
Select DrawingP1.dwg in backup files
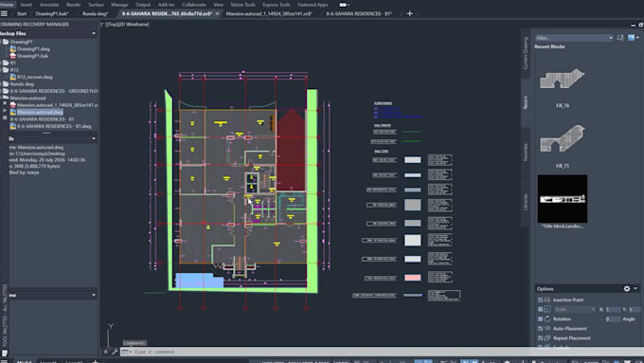[x=33, y=49]
